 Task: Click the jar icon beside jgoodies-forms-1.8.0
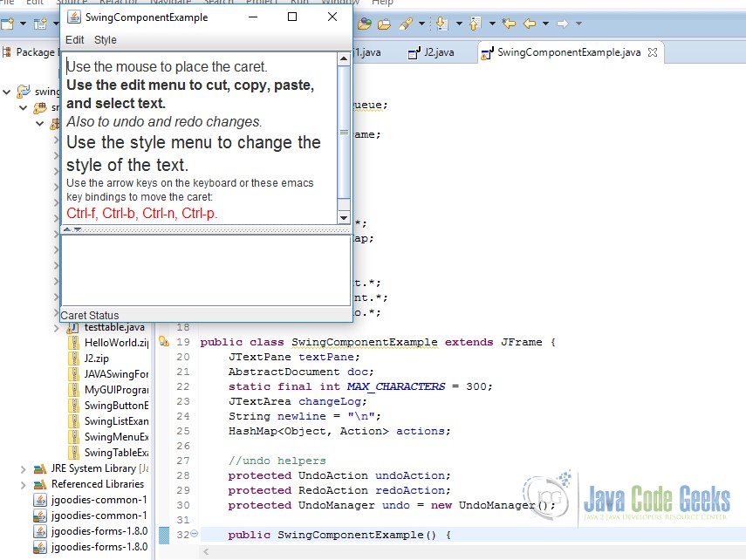[39, 533]
